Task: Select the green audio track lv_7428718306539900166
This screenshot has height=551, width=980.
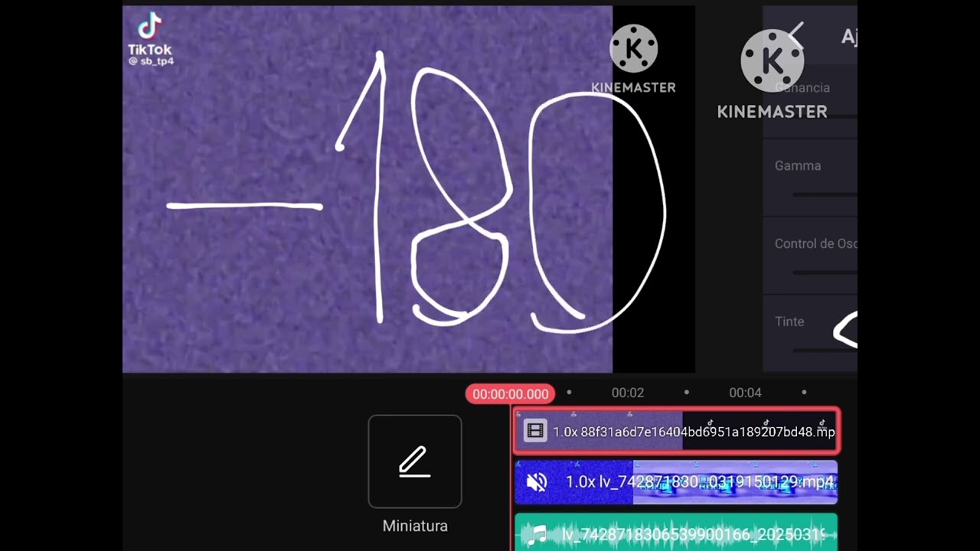Action: coord(676,533)
